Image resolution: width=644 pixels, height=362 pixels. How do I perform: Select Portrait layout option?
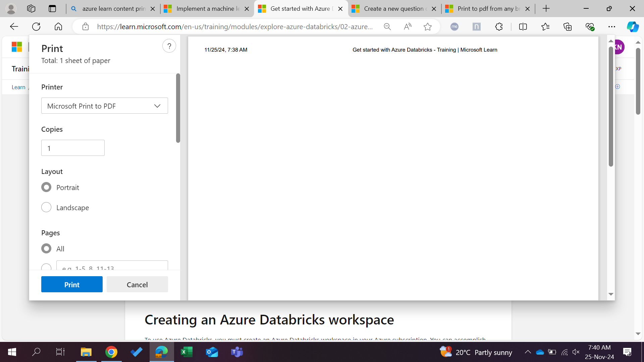click(46, 187)
